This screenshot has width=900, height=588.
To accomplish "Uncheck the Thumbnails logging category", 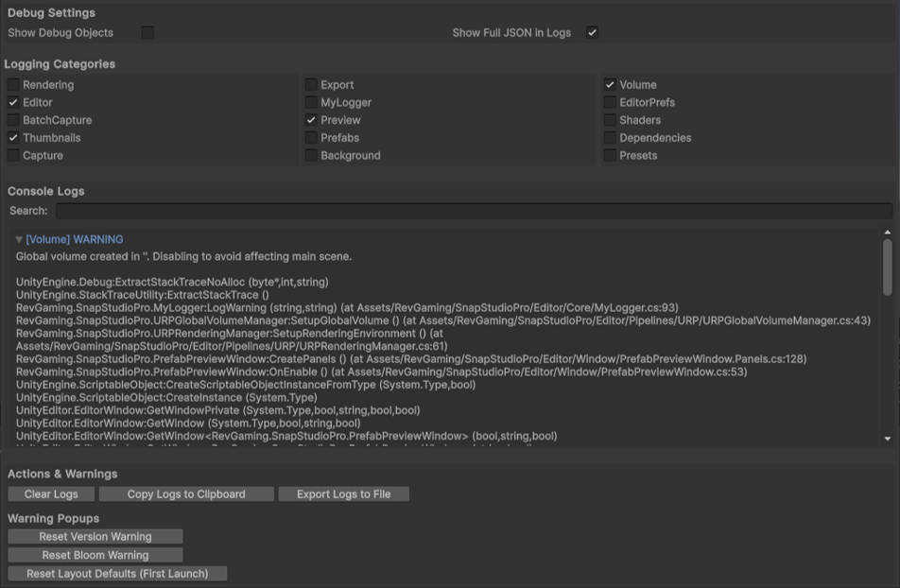I will pyautogui.click(x=13, y=138).
